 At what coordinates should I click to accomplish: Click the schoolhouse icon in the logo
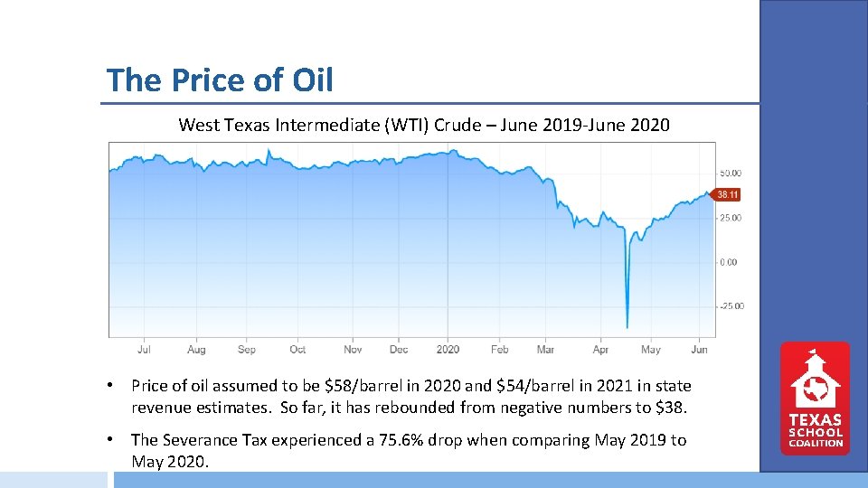tap(815, 380)
